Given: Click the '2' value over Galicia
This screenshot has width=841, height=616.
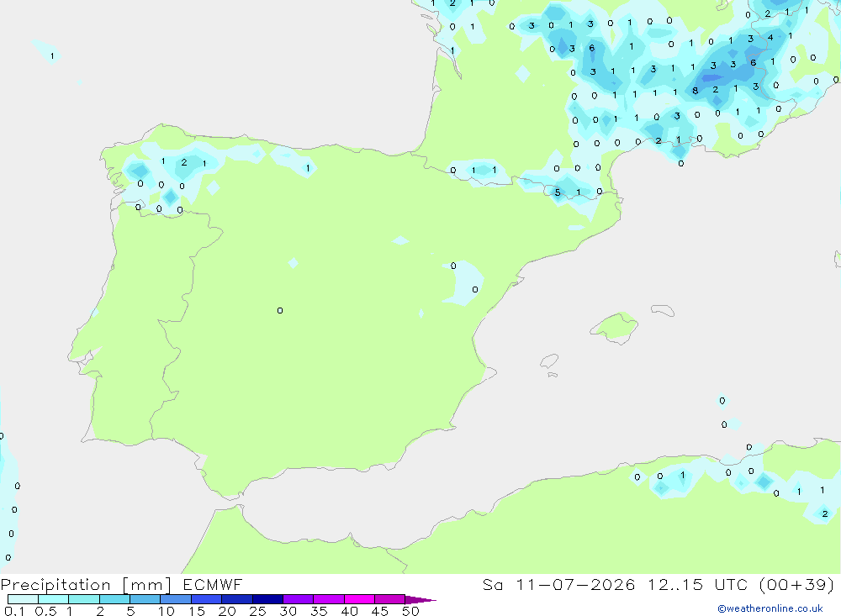Looking at the screenshot, I should [x=184, y=162].
